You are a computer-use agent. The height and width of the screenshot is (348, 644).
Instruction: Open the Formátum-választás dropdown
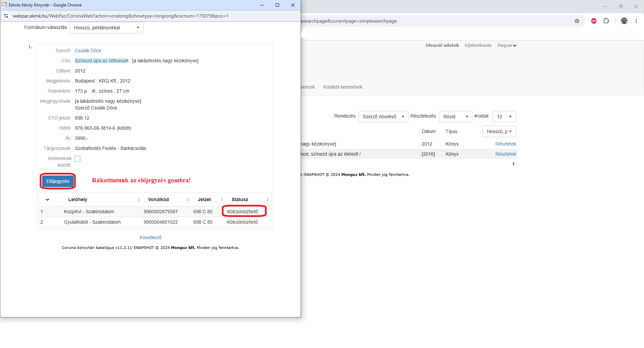pos(107,28)
